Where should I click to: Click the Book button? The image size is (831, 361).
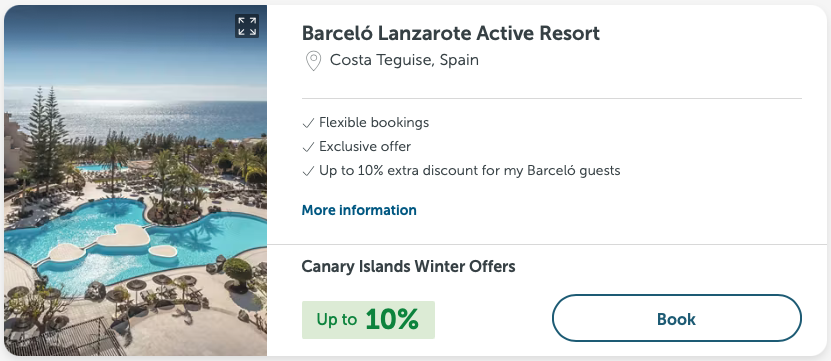coord(676,319)
